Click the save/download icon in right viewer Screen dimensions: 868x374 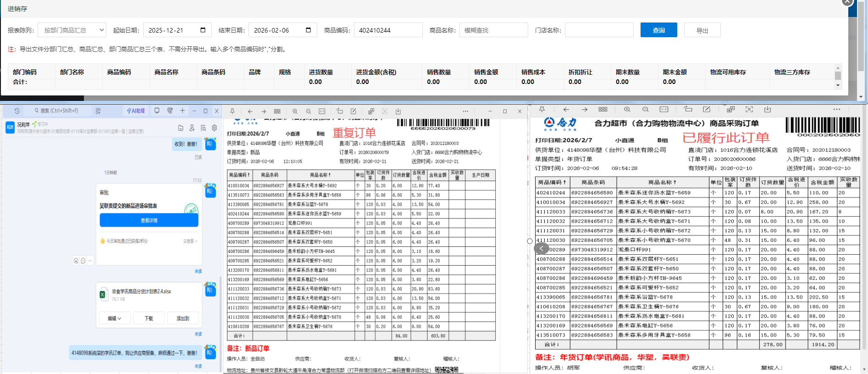pos(768,110)
